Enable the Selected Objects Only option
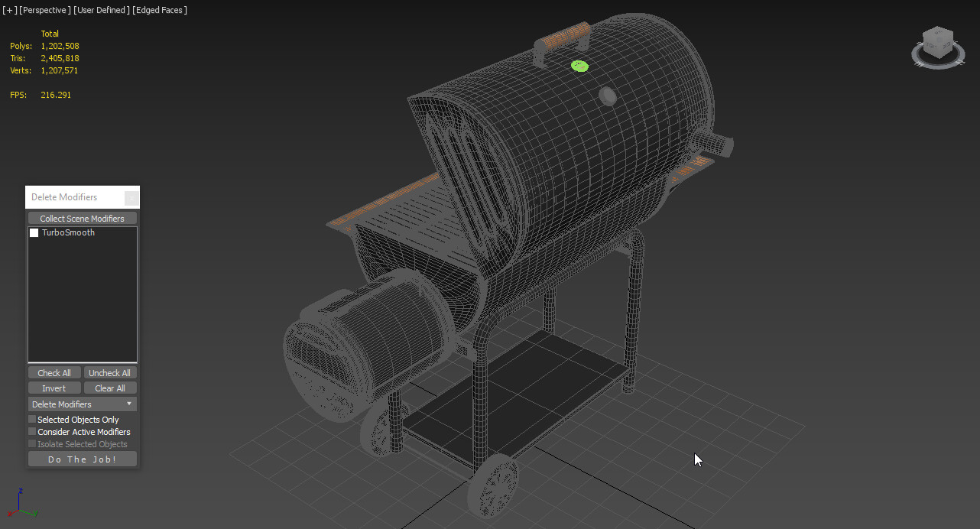 click(x=31, y=419)
